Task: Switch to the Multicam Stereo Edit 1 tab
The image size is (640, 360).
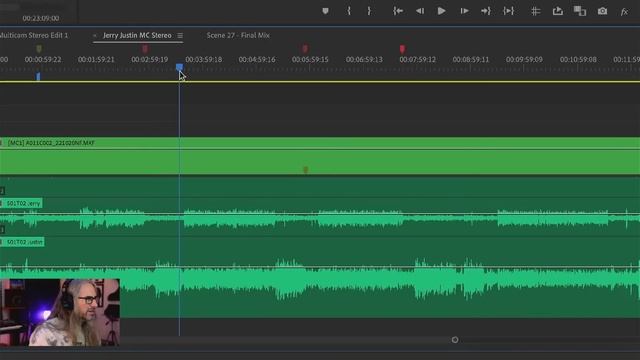Action: (34, 36)
